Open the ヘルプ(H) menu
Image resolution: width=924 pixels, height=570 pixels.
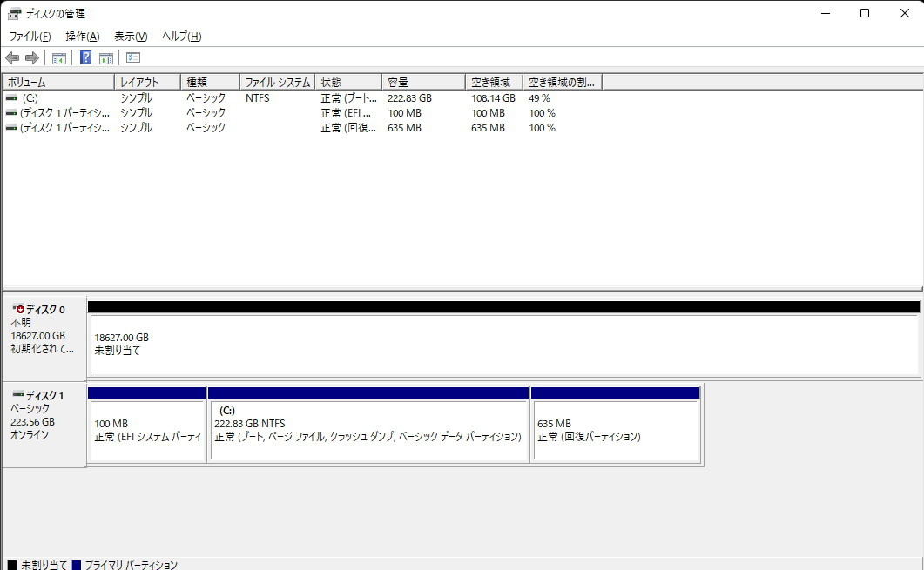tap(181, 37)
